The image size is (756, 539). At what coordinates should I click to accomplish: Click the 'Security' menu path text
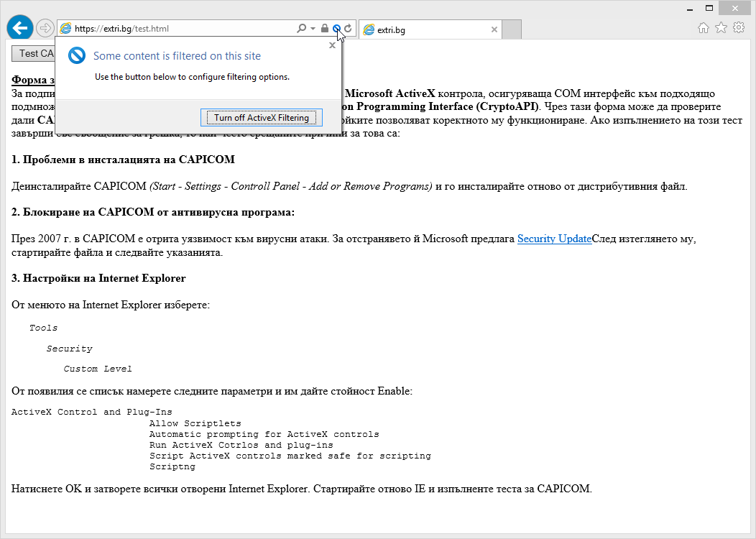70,349
